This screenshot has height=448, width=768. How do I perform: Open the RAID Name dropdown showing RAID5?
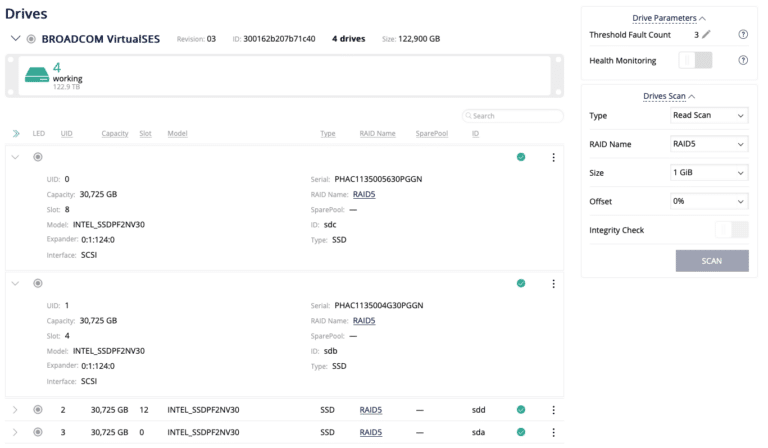[709, 144]
